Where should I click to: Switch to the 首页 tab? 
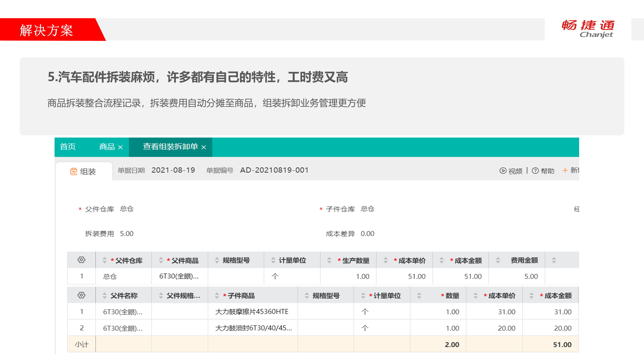[x=68, y=147]
